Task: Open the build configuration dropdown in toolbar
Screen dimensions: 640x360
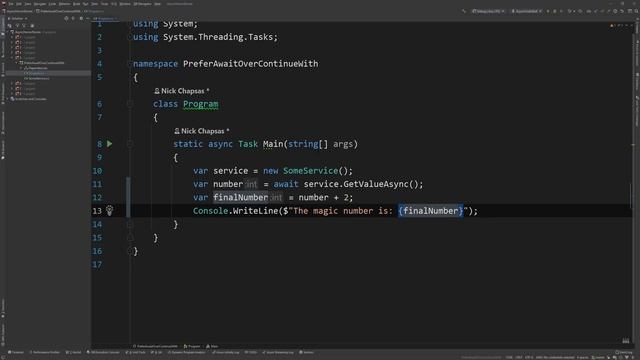Action: [488, 11]
